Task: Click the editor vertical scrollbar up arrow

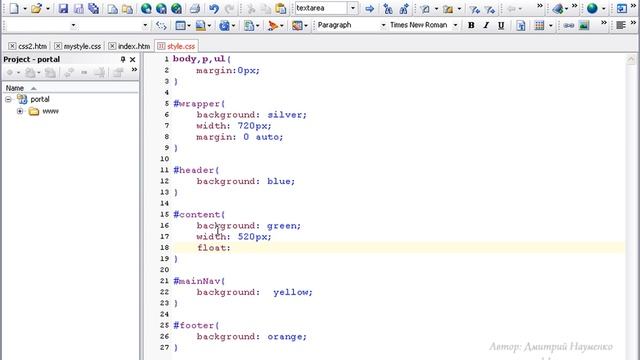Action: tap(631, 60)
